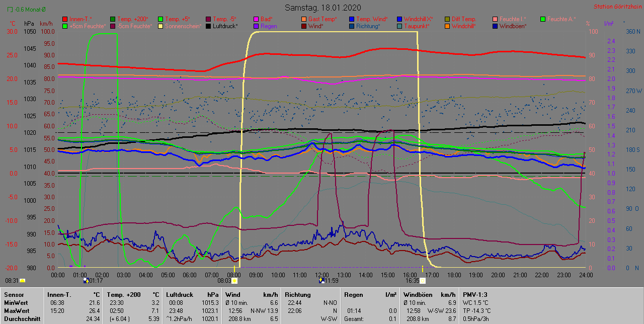Click the l/m² axis unit label
This screenshot has width=644, height=324.
(608, 24)
